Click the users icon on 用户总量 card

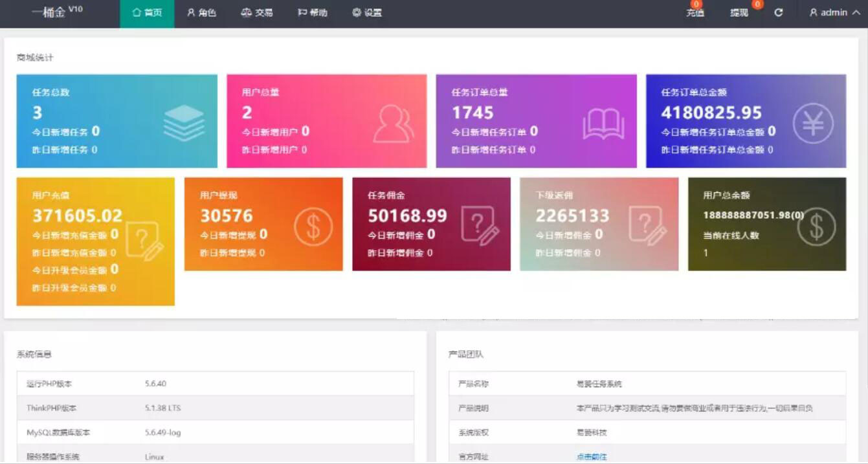[x=394, y=123]
